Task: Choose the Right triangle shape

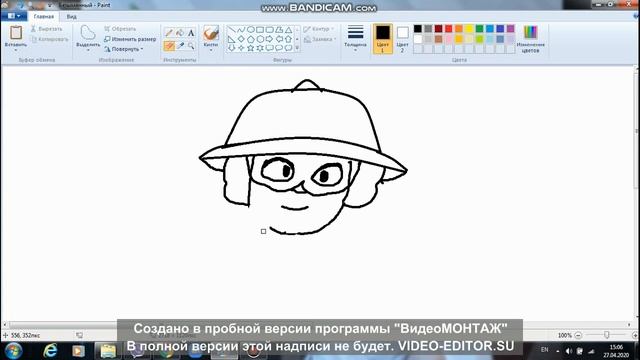Action: click(231, 39)
